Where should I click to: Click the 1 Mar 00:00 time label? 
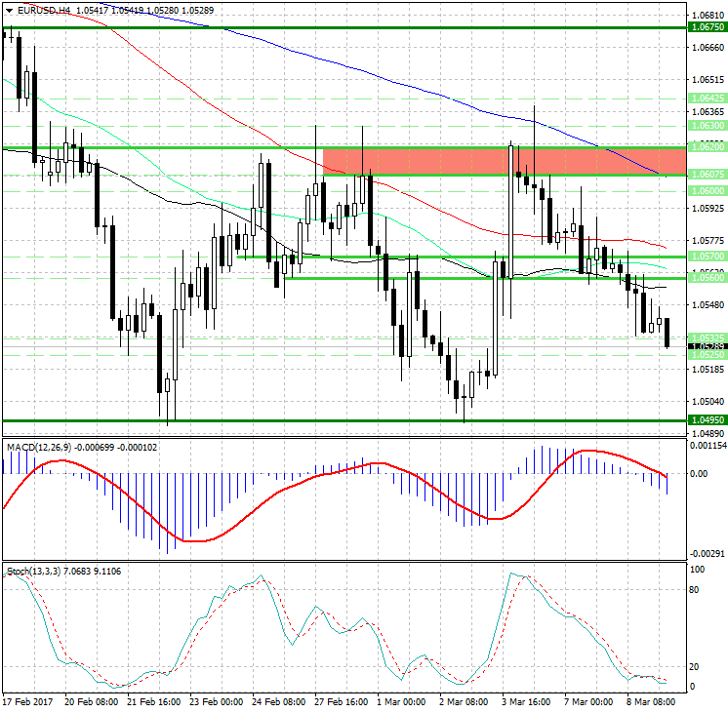[x=401, y=701]
